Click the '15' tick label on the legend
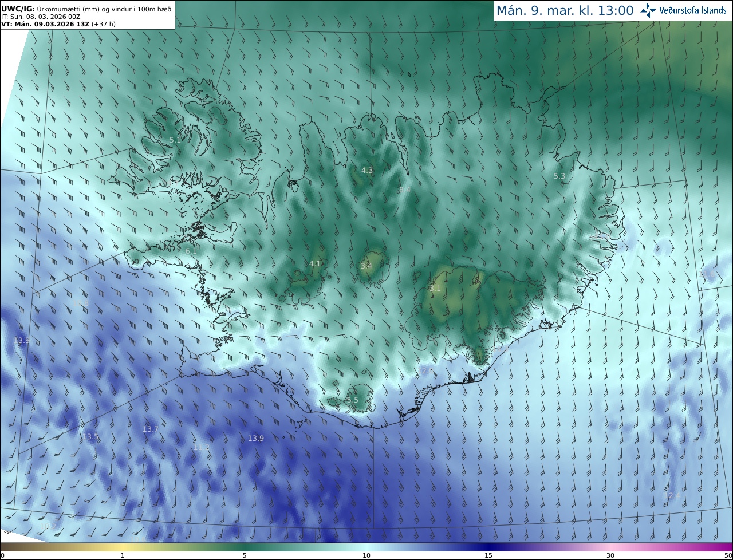 pyautogui.click(x=488, y=555)
